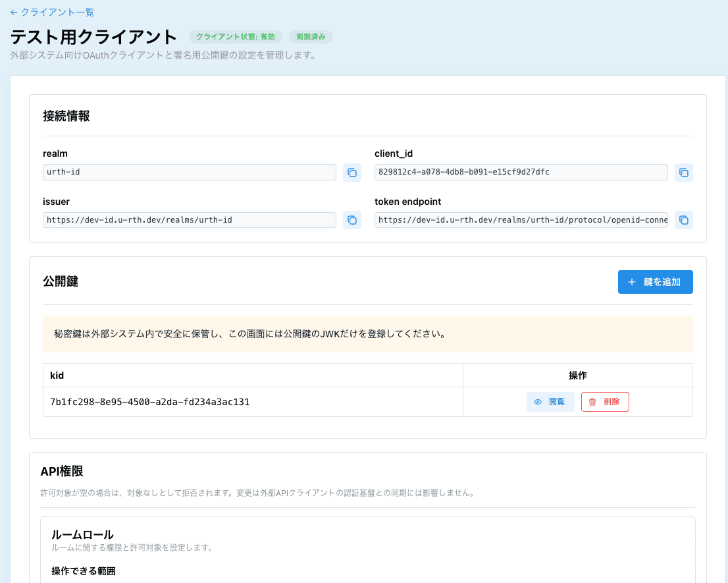Click the 同期済み badge

coord(311,37)
